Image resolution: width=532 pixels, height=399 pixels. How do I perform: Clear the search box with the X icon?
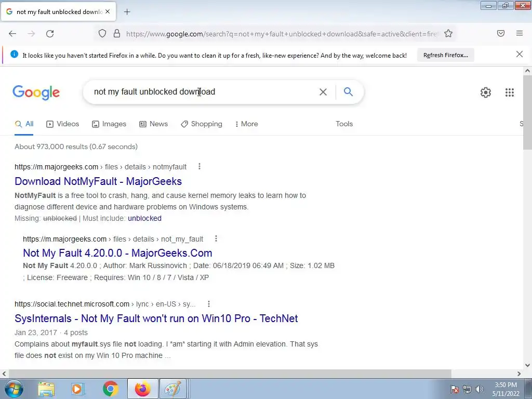pos(323,92)
